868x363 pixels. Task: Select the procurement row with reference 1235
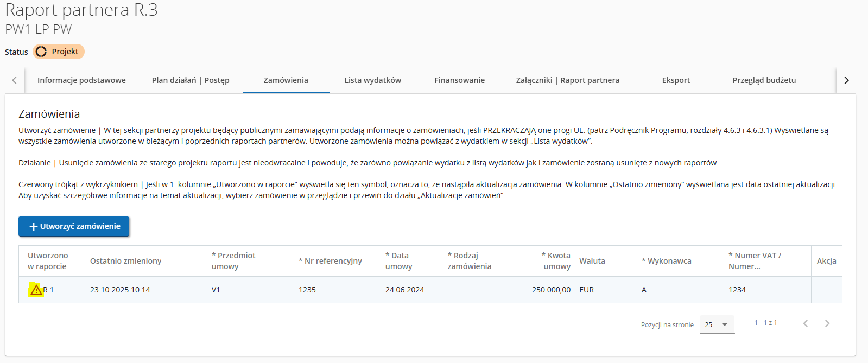(x=307, y=290)
